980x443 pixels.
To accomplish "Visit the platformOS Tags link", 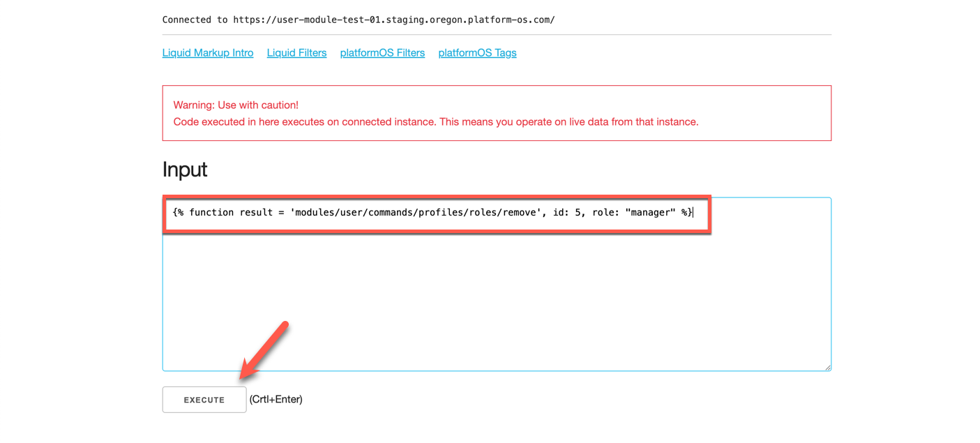I will pos(477,52).
